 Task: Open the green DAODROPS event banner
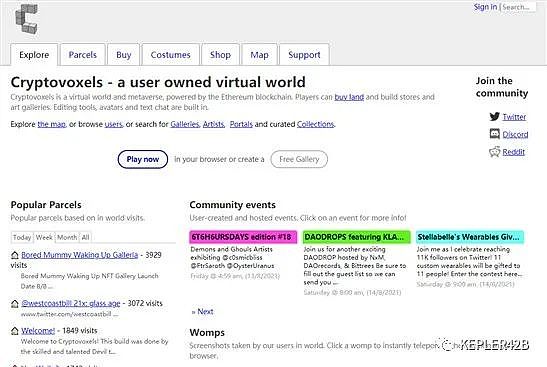(x=356, y=237)
